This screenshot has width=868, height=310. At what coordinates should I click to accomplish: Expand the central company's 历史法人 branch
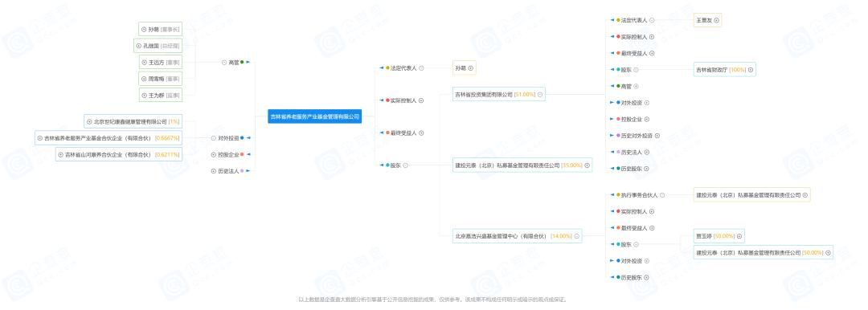(x=214, y=171)
